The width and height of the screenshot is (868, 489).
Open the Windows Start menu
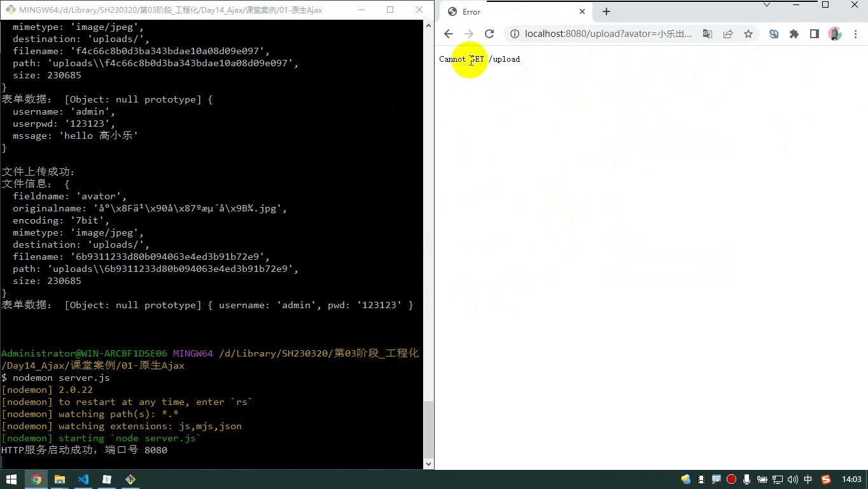(11, 479)
